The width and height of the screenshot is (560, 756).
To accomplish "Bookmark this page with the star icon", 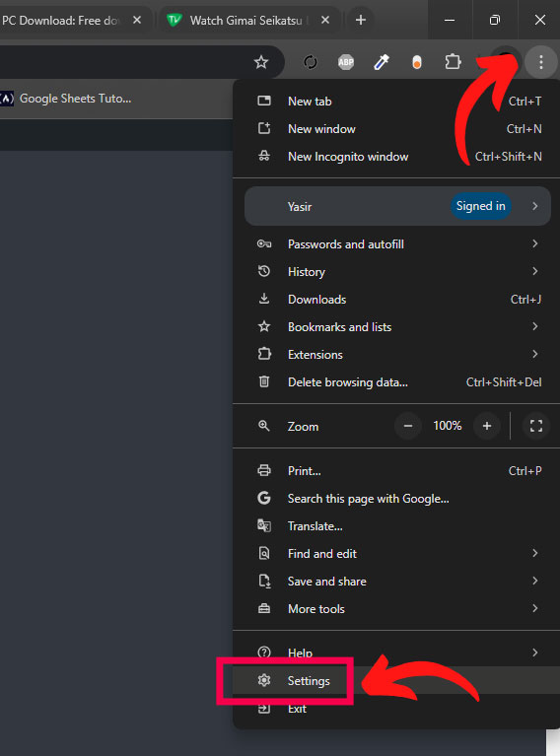I will [261, 62].
